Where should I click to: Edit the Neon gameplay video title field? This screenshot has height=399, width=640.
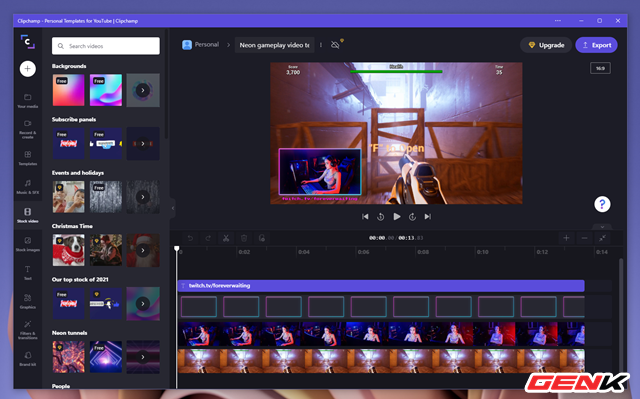274,45
